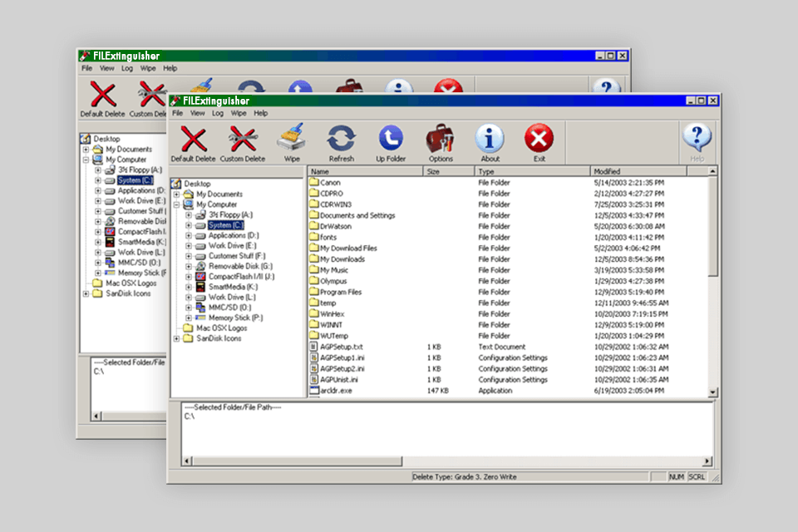Open Options toolbox icon
The height and width of the screenshot is (532, 798).
click(x=441, y=139)
